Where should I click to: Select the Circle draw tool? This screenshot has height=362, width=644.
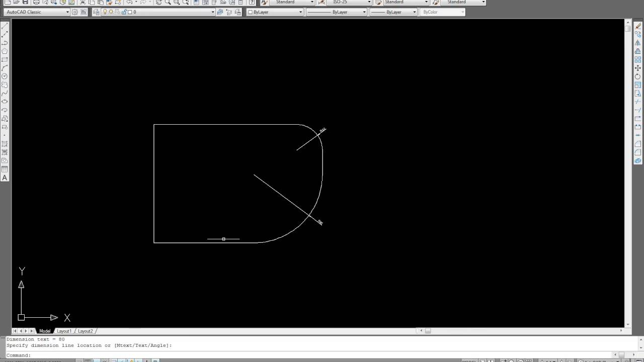point(5,76)
